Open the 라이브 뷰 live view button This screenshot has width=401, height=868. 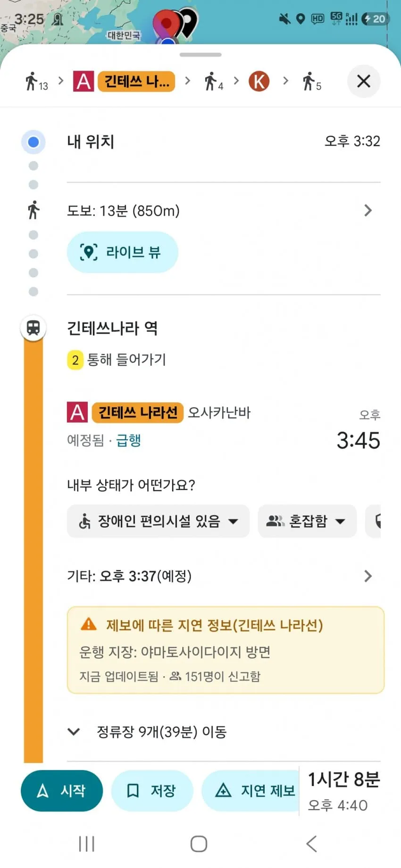123,252
